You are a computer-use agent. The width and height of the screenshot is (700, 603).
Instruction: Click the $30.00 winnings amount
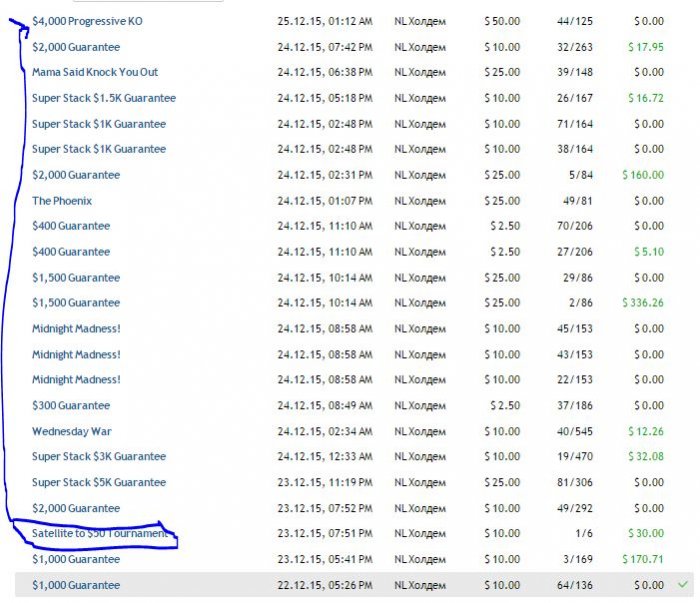tap(646, 533)
